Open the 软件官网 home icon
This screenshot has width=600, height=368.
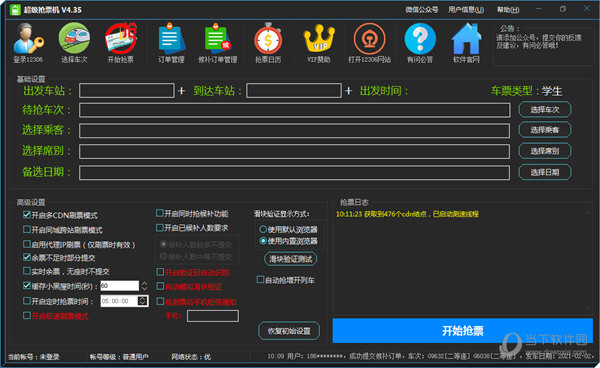pyautogui.click(x=466, y=42)
